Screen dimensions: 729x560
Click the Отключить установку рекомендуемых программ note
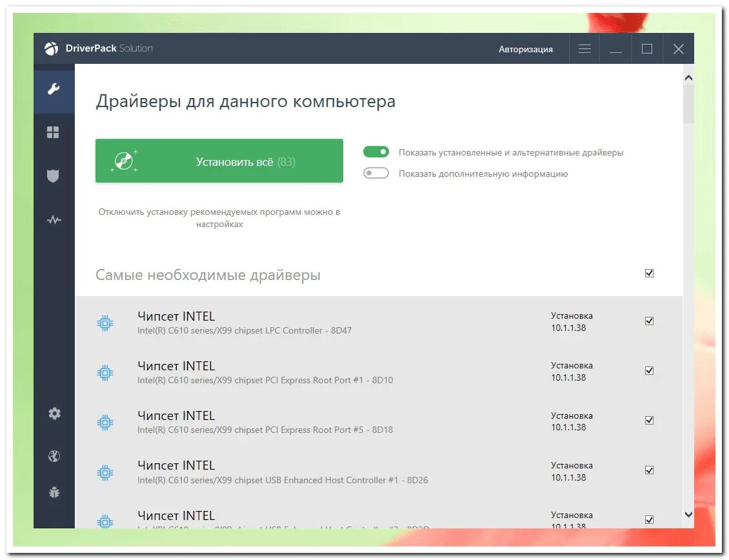pyautogui.click(x=219, y=217)
